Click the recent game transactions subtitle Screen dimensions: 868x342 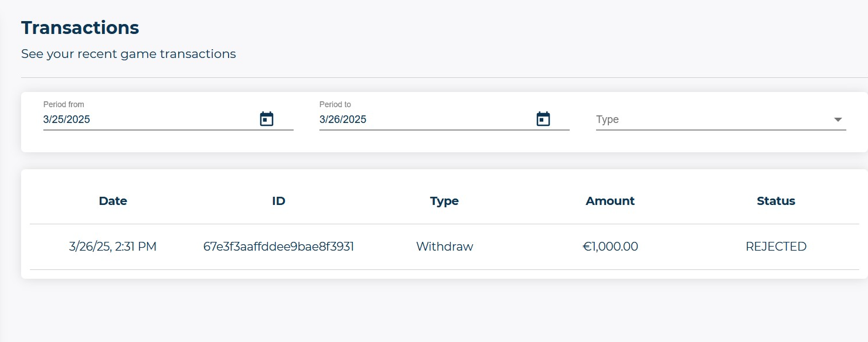tap(128, 54)
